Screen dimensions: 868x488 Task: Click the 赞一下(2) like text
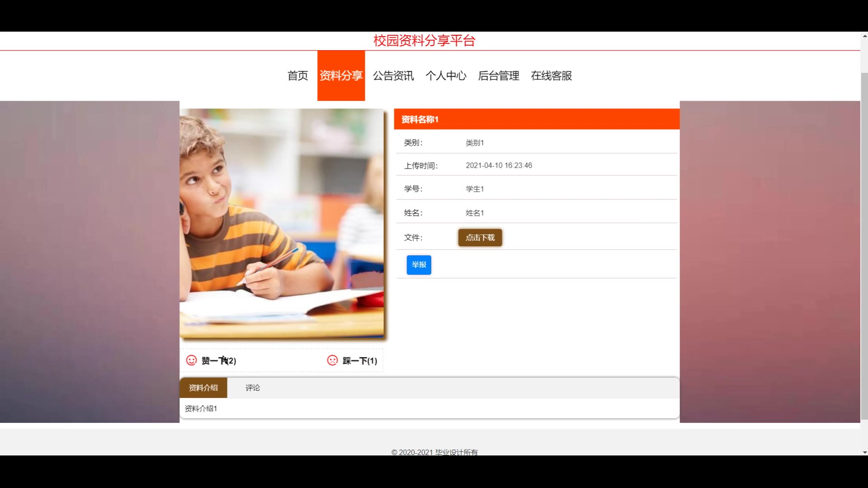(219, 361)
